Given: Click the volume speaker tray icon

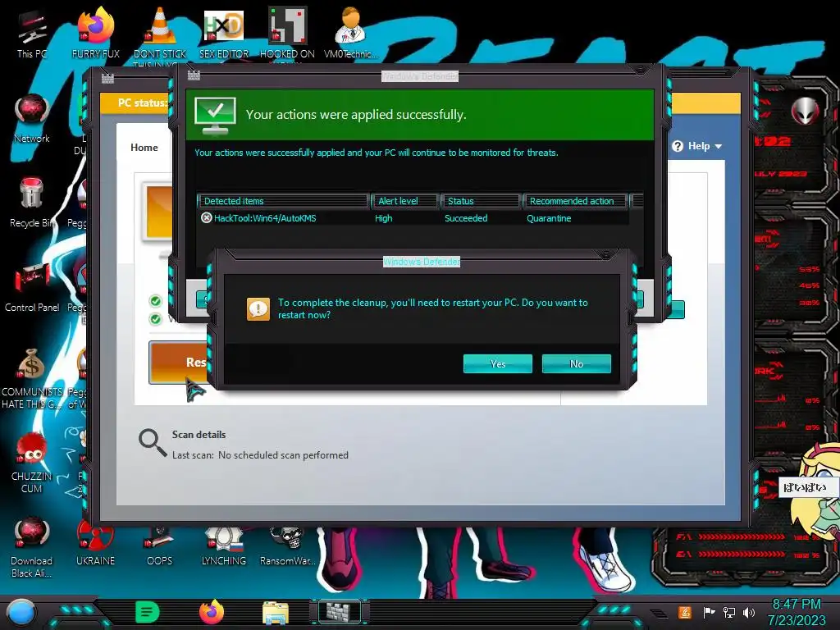Looking at the screenshot, I should point(748,612).
